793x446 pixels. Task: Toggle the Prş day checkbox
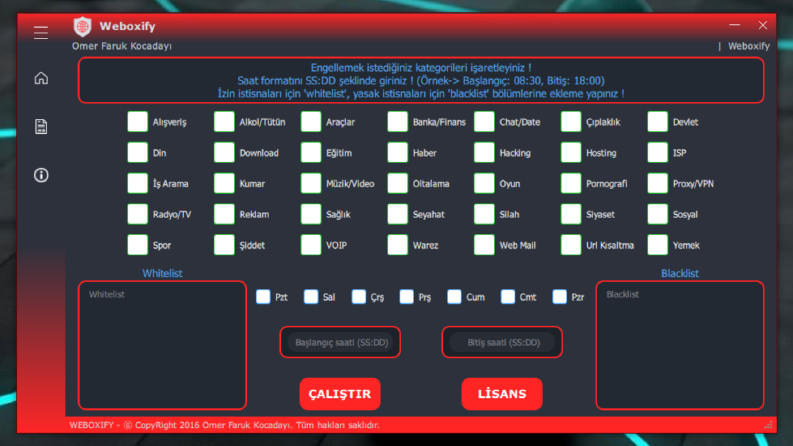tap(406, 297)
